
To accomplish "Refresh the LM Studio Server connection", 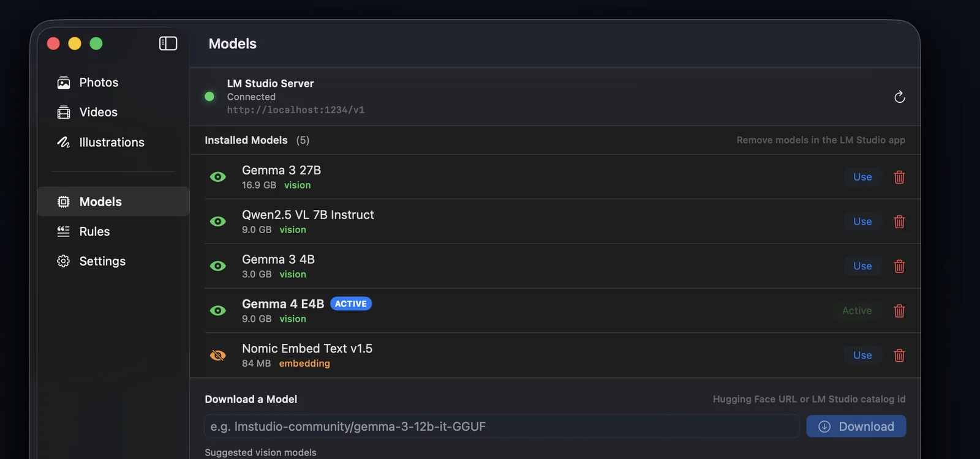I will 899,97.
